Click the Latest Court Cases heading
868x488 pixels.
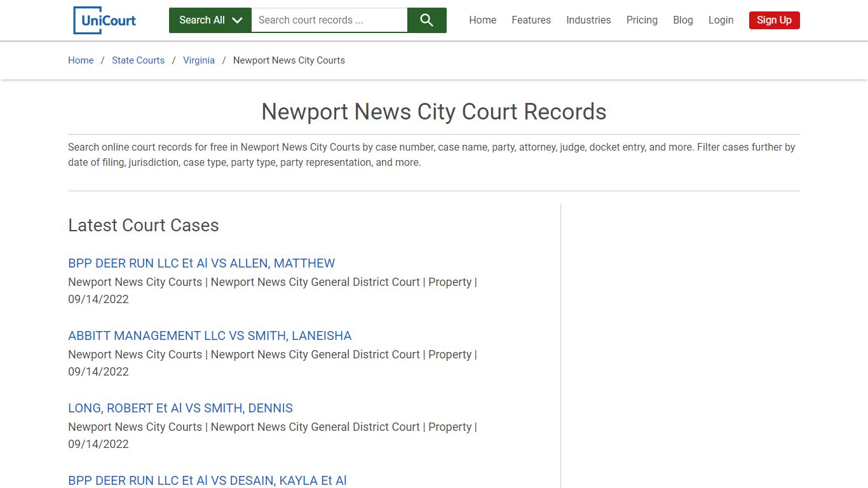pos(144,226)
